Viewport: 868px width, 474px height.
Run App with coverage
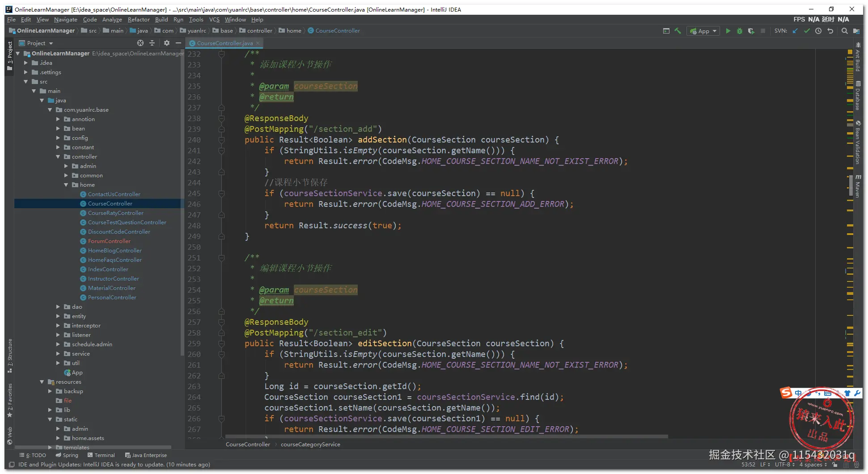(x=751, y=31)
